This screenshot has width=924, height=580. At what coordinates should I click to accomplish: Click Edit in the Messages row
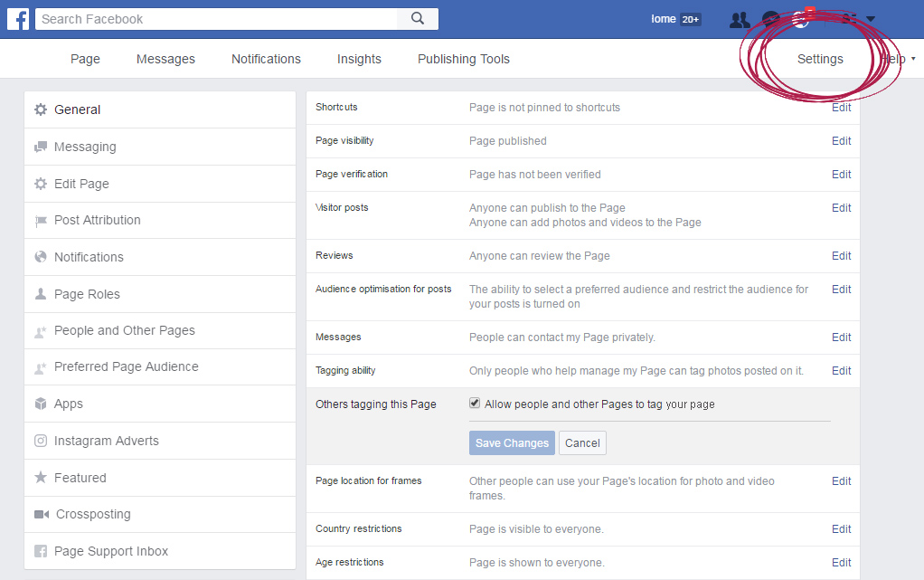tap(842, 338)
